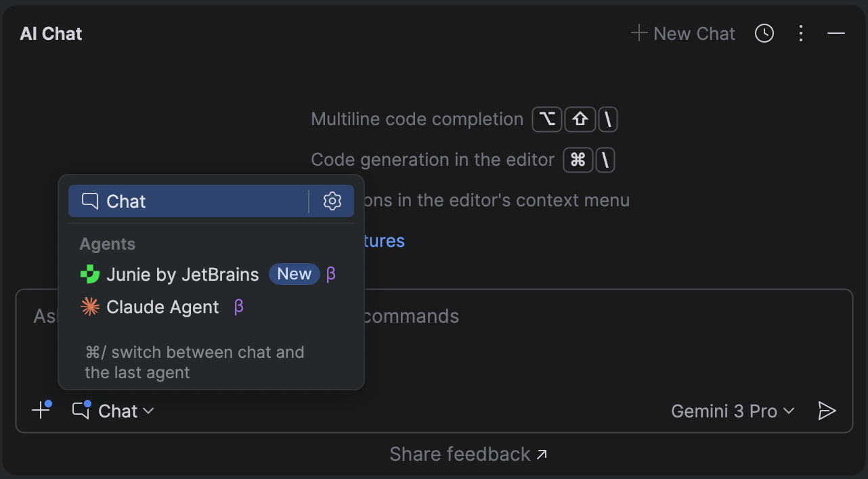Screen dimensions: 868x479
Task: Click the beta symbol next to Junie
Action: 331,274
